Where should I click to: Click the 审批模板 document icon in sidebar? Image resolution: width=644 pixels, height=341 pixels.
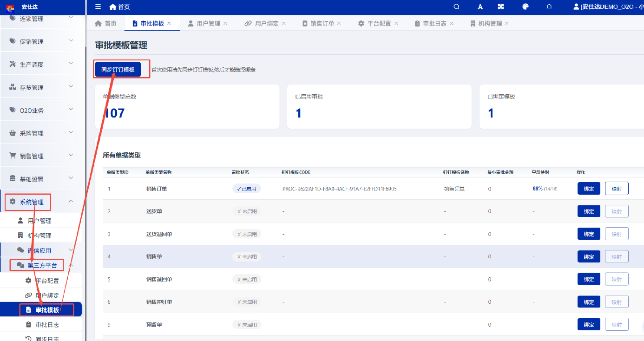tap(28, 310)
